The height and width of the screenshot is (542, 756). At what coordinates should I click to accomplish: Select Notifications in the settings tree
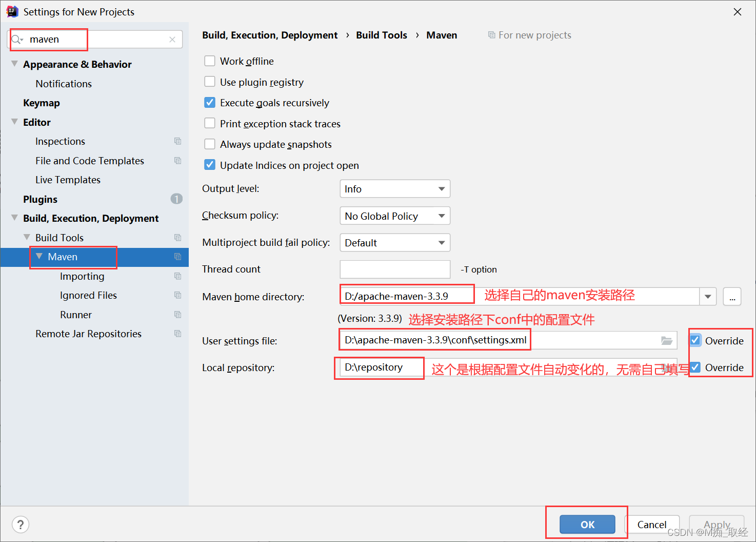pyautogui.click(x=64, y=84)
